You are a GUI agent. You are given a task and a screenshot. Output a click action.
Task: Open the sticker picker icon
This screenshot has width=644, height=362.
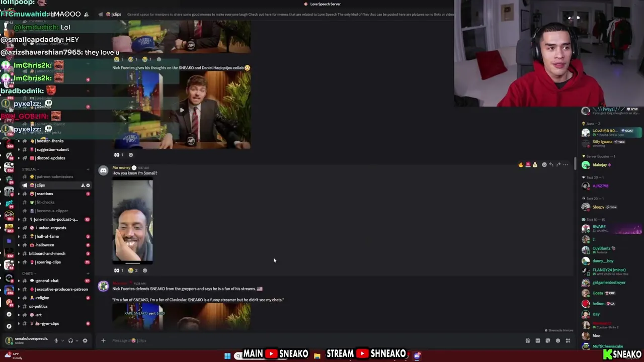click(548, 340)
